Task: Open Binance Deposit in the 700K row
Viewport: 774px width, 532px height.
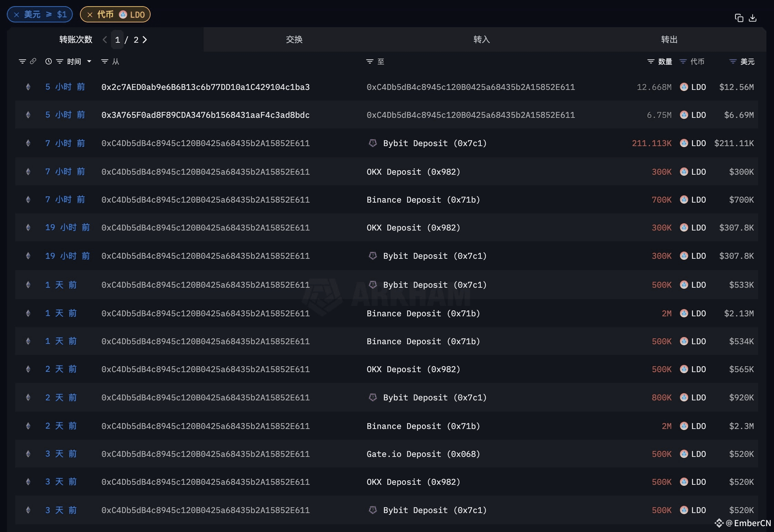Action: coord(423,200)
